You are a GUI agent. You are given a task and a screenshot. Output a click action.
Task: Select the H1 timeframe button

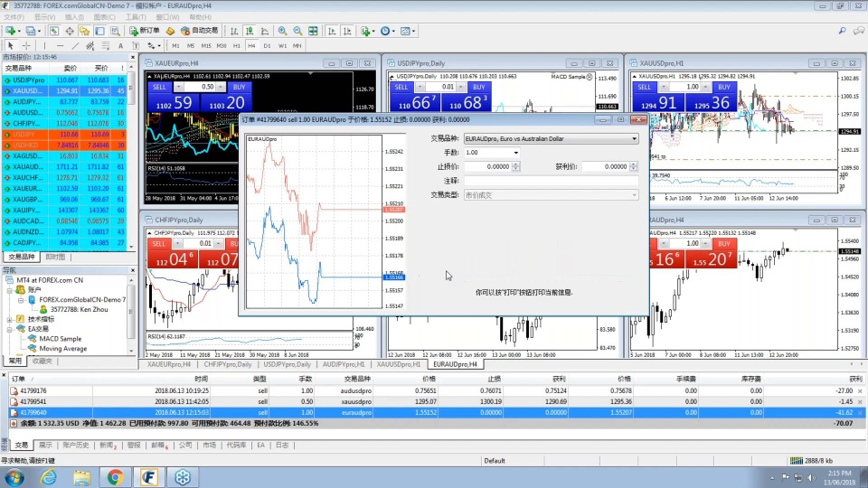click(237, 45)
